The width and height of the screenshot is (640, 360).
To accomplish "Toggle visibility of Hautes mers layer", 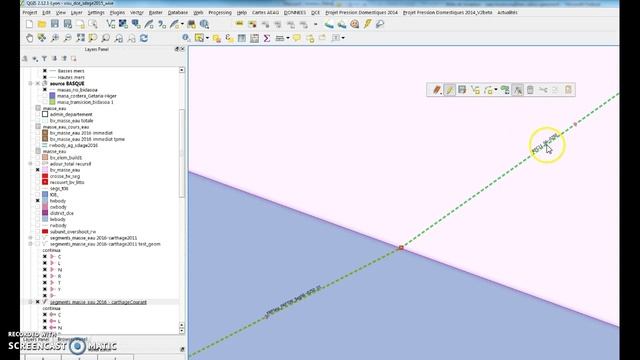I will coord(45,77).
